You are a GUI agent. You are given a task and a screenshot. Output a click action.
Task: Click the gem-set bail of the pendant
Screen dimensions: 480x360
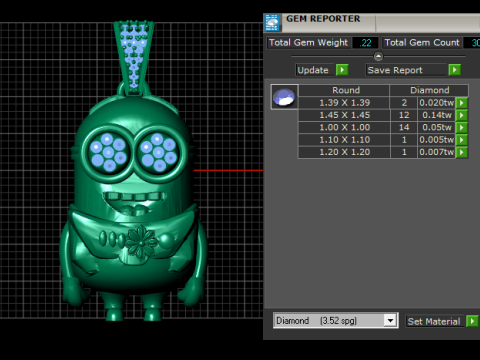[x=134, y=57]
